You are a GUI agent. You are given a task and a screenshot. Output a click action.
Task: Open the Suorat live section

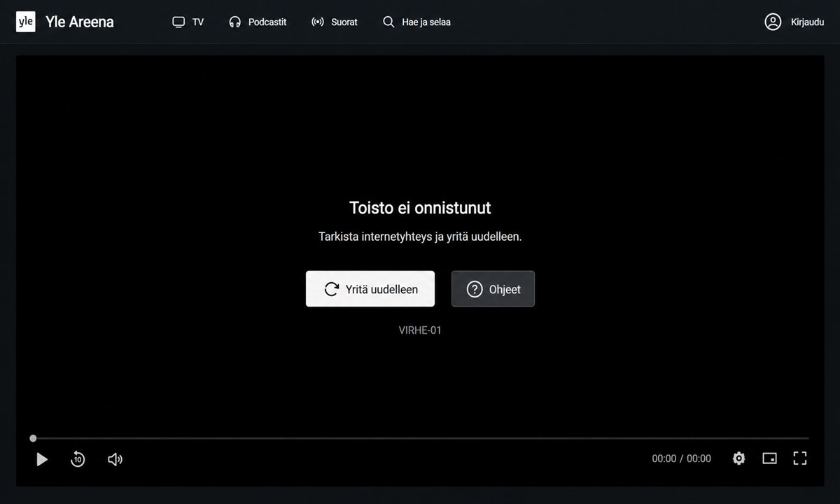point(334,22)
